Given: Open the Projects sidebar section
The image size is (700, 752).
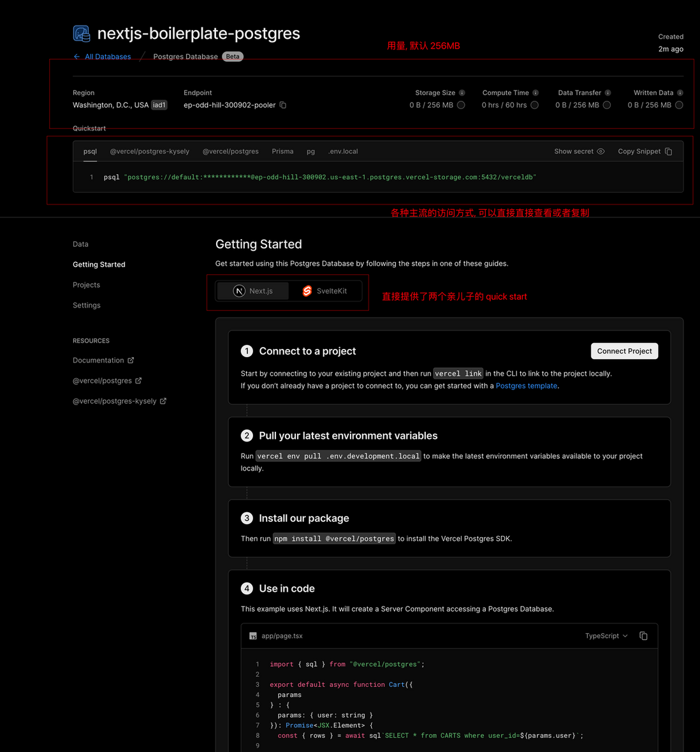Looking at the screenshot, I should pyautogui.click(x=86, y=285).
